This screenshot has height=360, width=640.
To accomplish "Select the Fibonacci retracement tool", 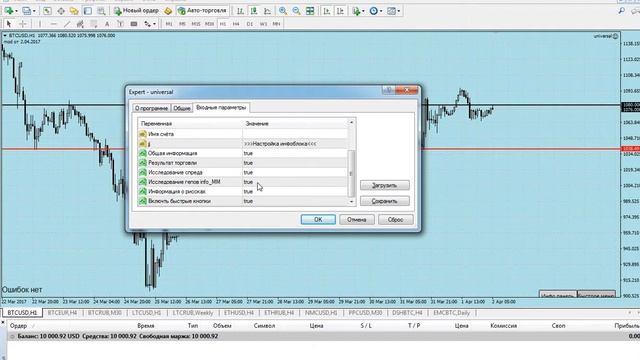I will coord(93,24).
